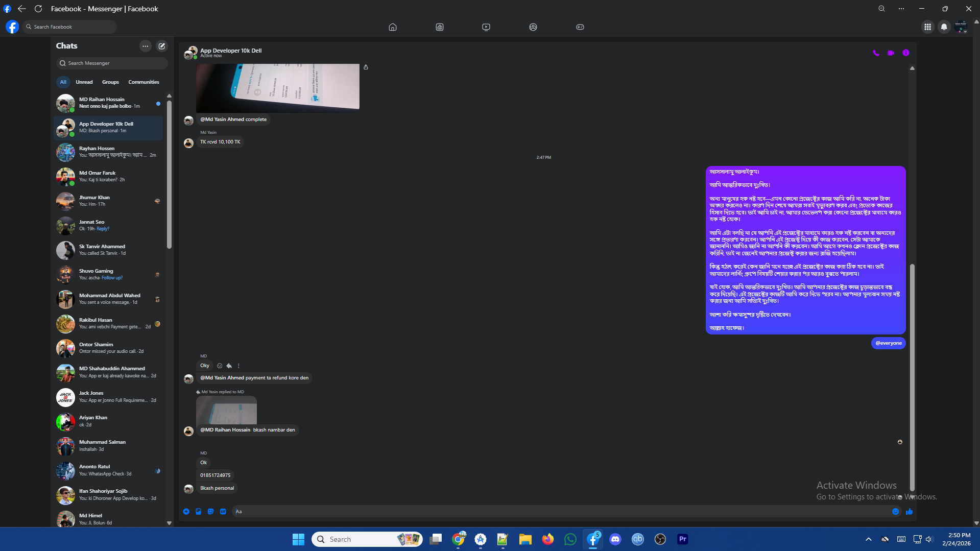Open the Chats options menu
Screen dimensions: 980x551
pos(146,46)
